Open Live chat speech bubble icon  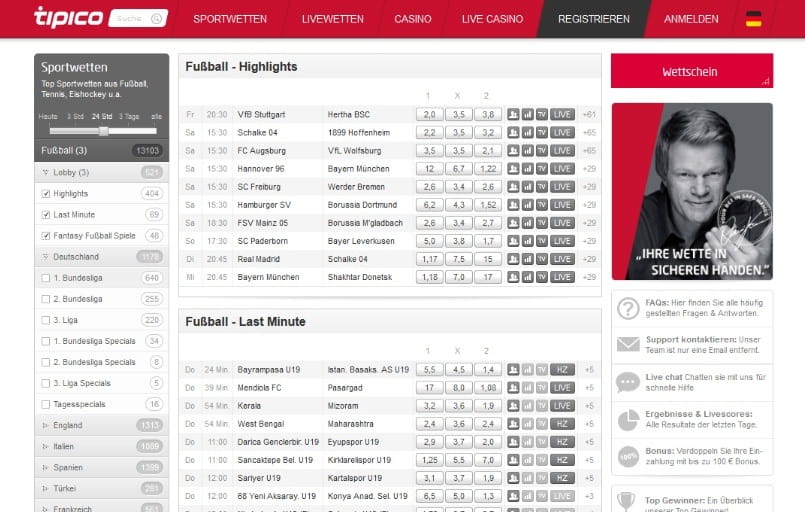coord(628,382)
